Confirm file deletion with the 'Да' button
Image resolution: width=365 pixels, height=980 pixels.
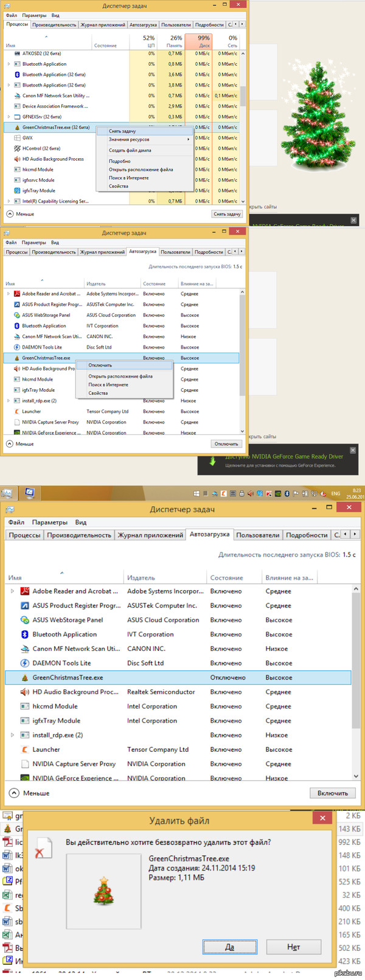[229, 947]
